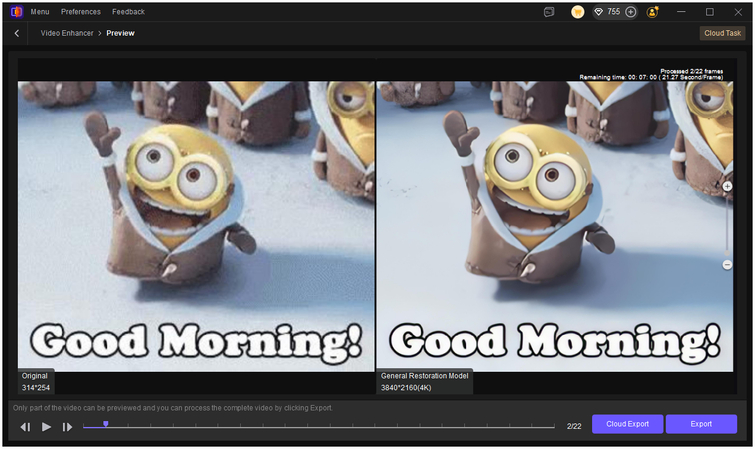Screen dimensions: 755x449
Task: Click the vertical zoom slider track
Action: [x=727, y=225]
